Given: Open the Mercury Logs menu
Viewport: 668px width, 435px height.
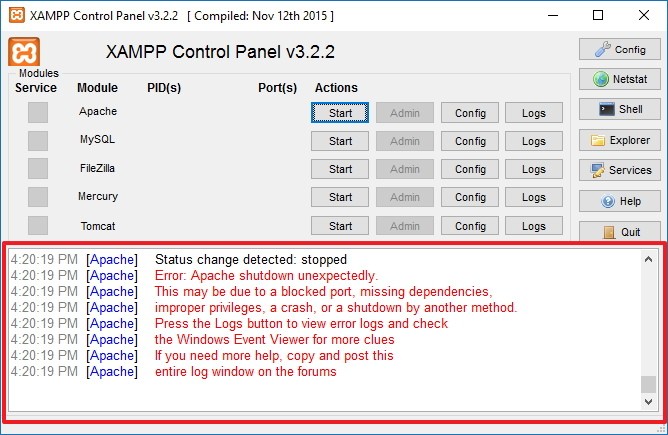Looking at the screenshot, I should [534, 197].
